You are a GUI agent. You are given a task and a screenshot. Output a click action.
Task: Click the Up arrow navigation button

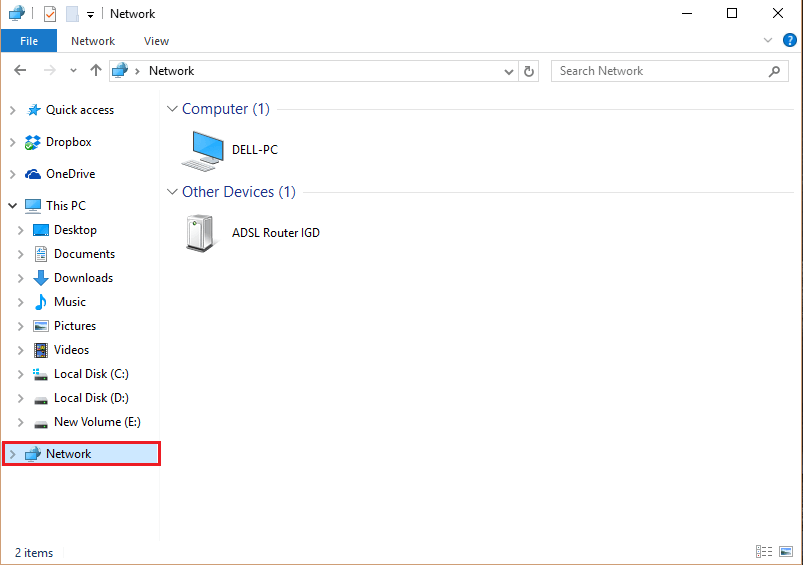[x=96, y=71]
